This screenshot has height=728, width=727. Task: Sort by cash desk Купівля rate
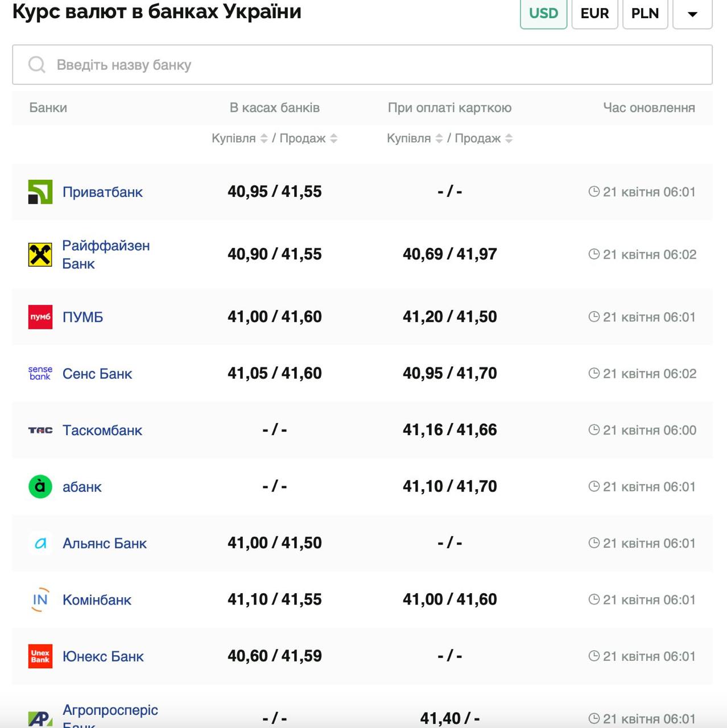tap(263, 138)
